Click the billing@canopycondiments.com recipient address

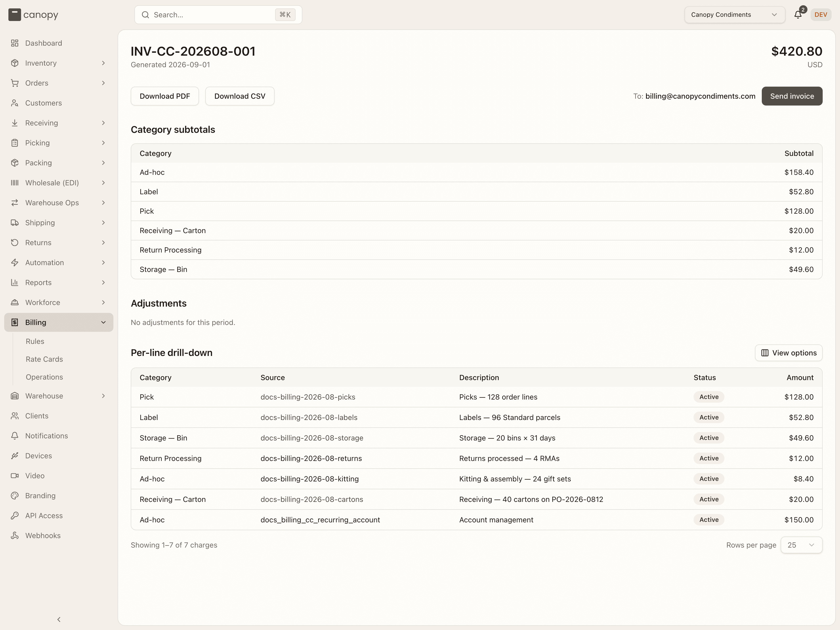click(x=700, y=96)
